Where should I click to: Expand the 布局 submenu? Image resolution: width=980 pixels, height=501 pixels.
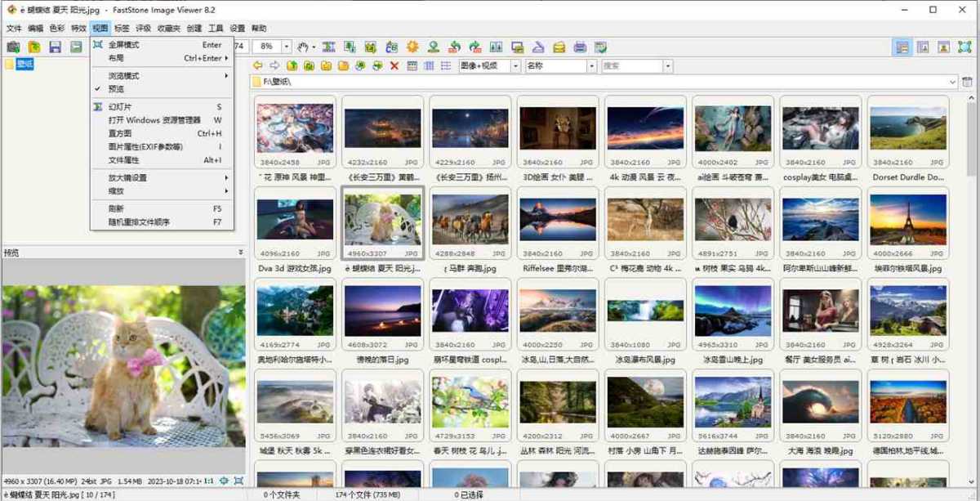point(113,57)
